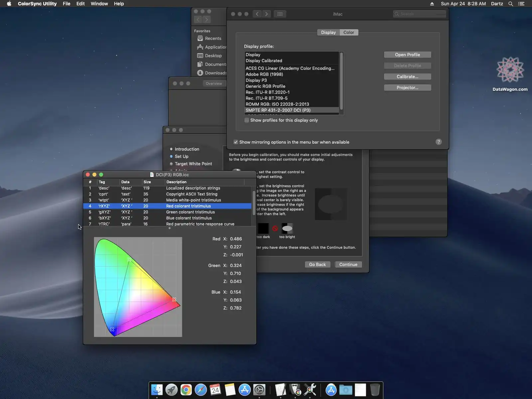Click the Tag column header
This screenshot has width=532, height=399.
pyautogui.click(x=108, y=182)
